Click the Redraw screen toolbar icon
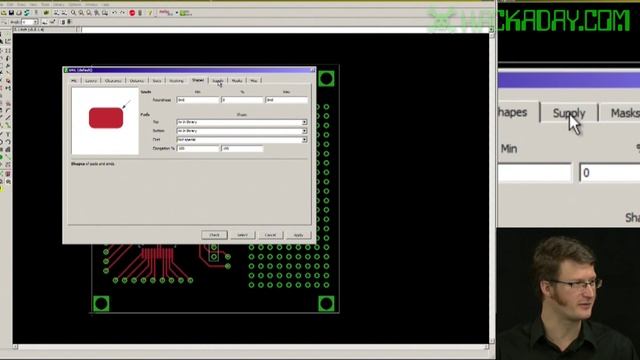The height and width of the screenshot is (360, 640). coord(97,13)
